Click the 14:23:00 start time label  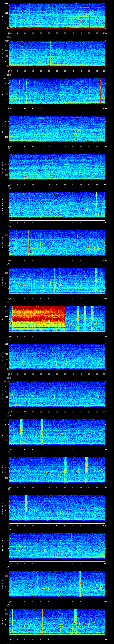click(x=9, y=298)
